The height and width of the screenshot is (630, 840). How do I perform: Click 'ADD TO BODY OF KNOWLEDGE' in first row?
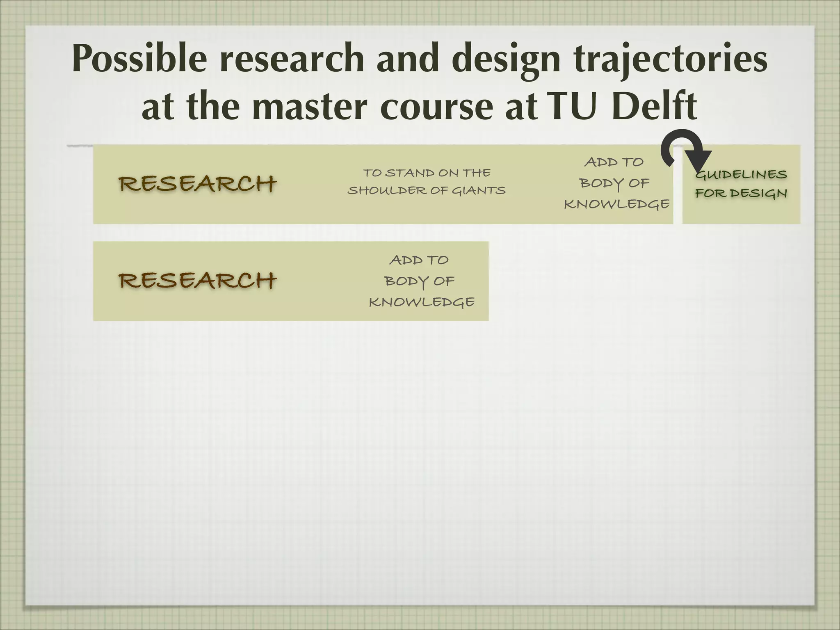pyautogui.click(x=616, y=183)
